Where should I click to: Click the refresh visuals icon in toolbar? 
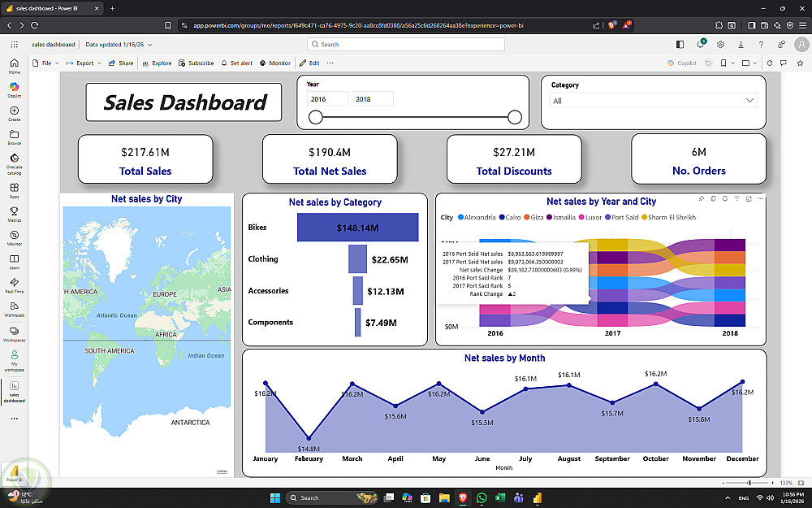point(770,63)
